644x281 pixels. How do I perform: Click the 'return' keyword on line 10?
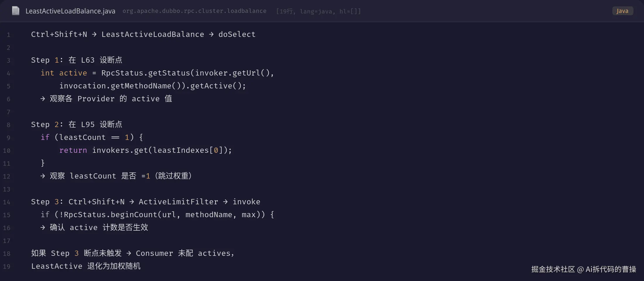pos(73,150)
